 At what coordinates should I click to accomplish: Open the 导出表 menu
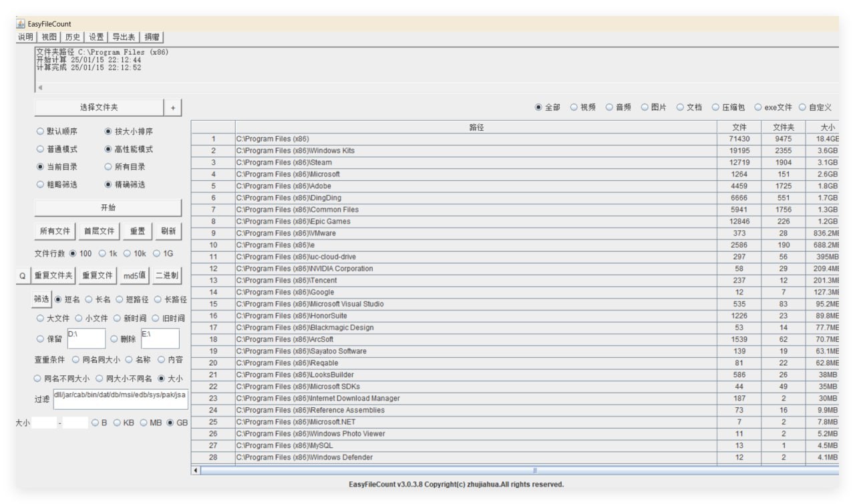(124, 37)
